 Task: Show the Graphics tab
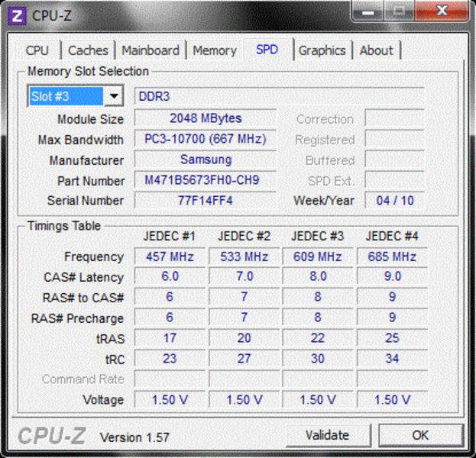(322, 50)
